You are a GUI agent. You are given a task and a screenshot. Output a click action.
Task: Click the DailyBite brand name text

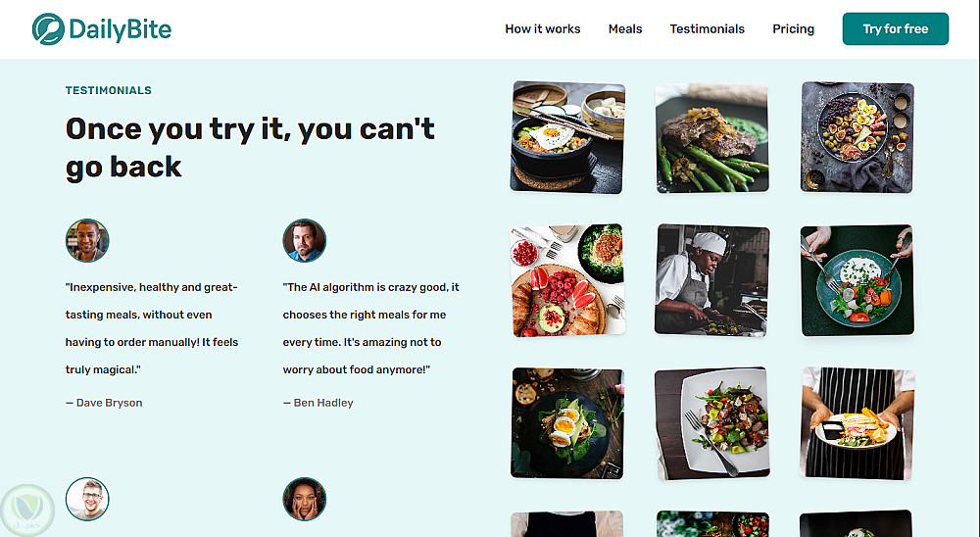(120, 29)
